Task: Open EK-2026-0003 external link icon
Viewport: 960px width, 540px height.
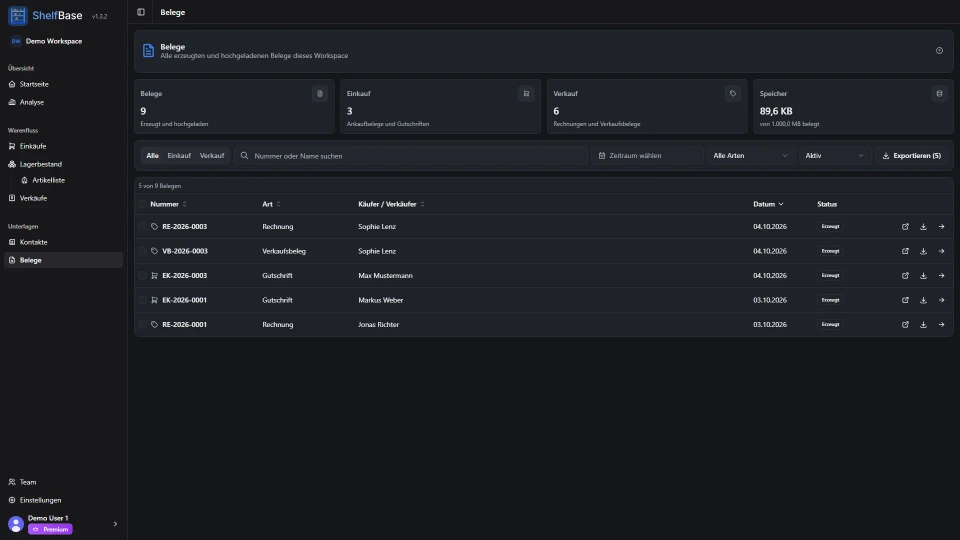Action: point(906,276)
